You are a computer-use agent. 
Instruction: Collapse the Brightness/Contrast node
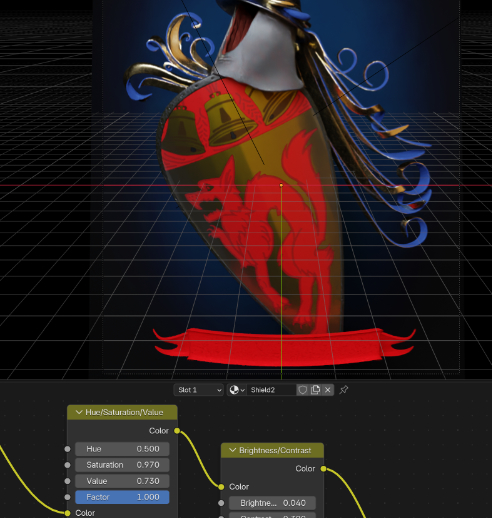[x=233, y=450]
